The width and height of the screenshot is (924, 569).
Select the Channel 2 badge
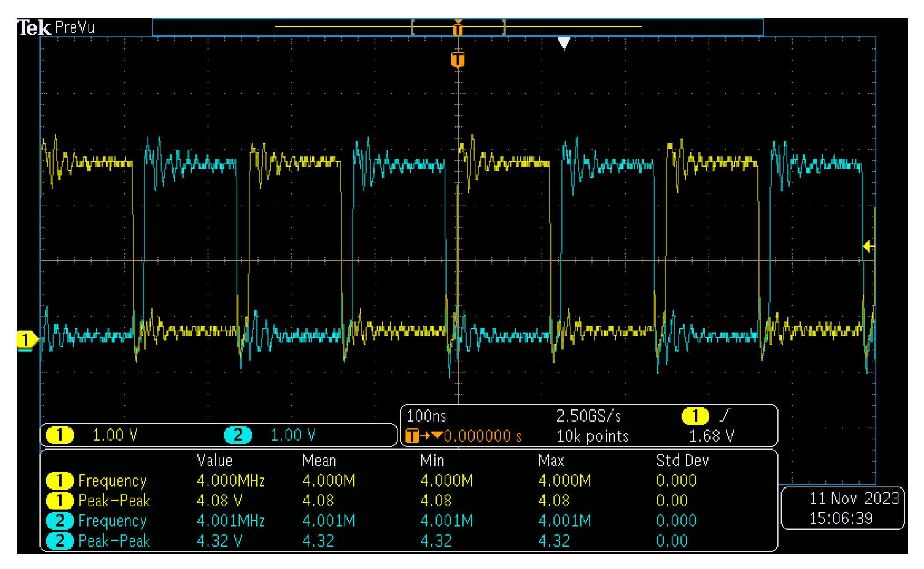[238, 435]
